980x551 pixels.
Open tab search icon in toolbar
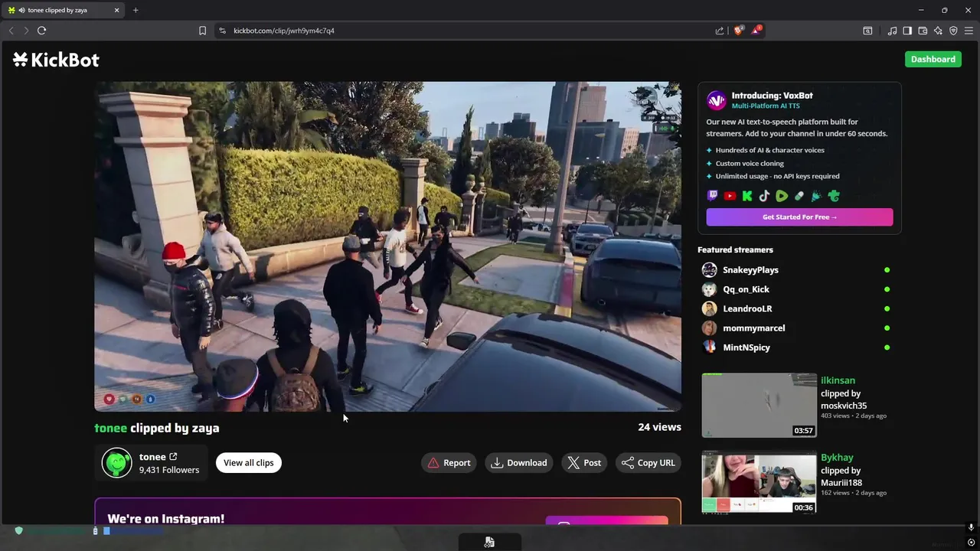[867, 31]
